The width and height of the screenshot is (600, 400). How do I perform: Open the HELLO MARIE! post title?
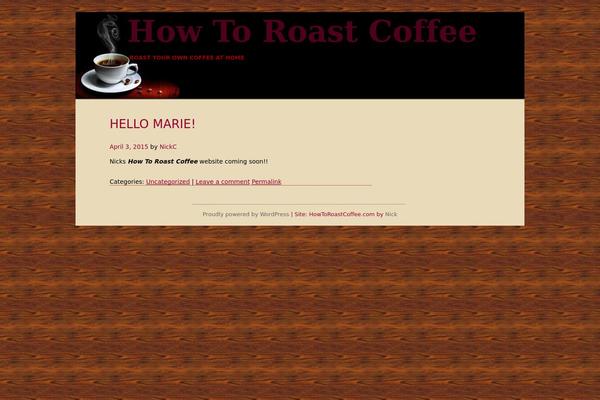point(152,124)
